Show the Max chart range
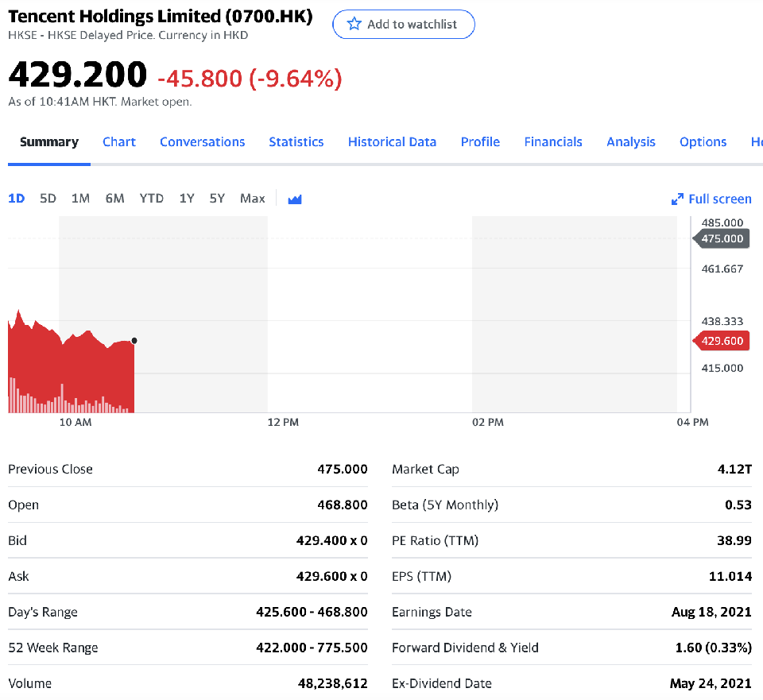 coord(252,199)
